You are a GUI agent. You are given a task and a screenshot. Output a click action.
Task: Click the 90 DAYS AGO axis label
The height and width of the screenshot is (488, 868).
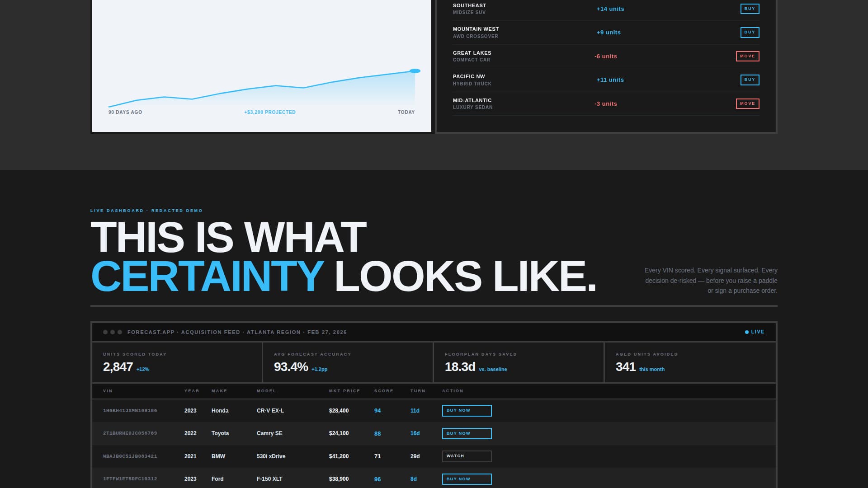tap(125, 112)
